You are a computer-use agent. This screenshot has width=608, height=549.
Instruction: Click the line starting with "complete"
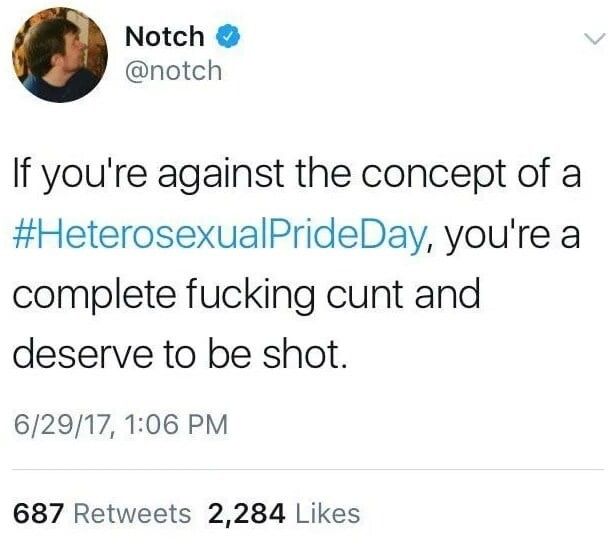247,295
